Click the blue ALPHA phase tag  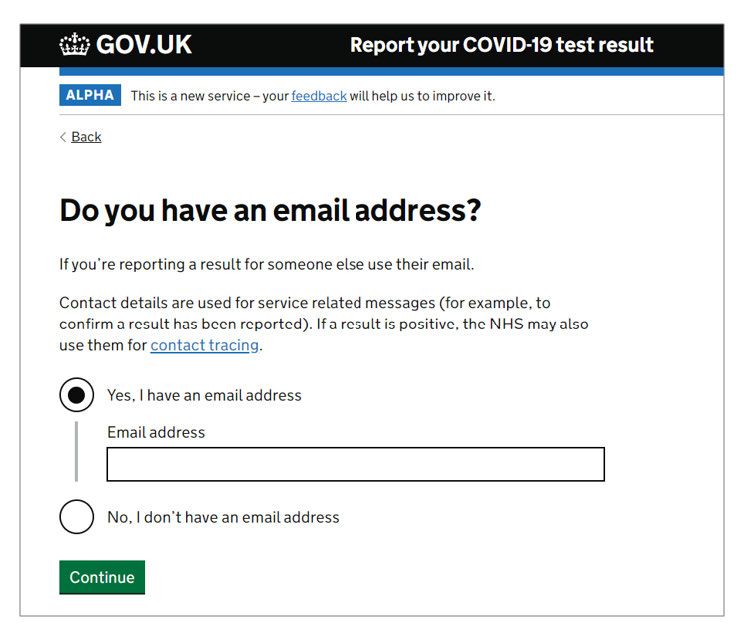[x=90, y=95]
